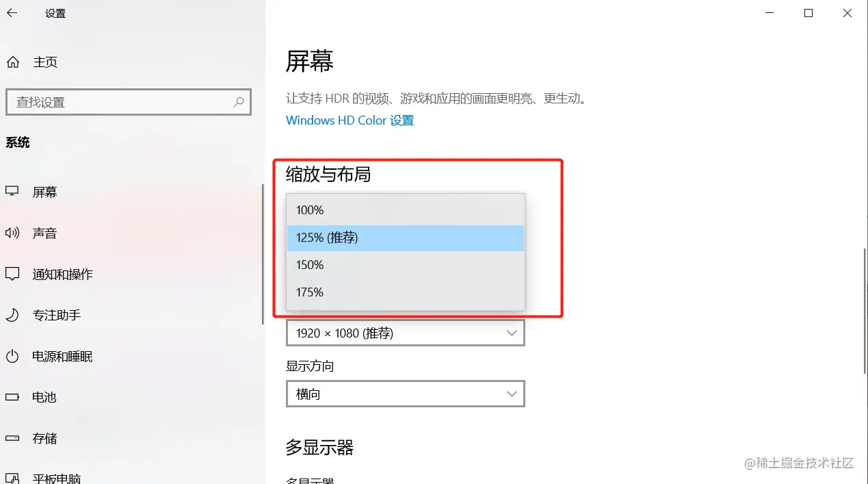This screenshot has width=868, height=484.
Task: Open the 声音 speaker icon
Action: tap(12, 233)
